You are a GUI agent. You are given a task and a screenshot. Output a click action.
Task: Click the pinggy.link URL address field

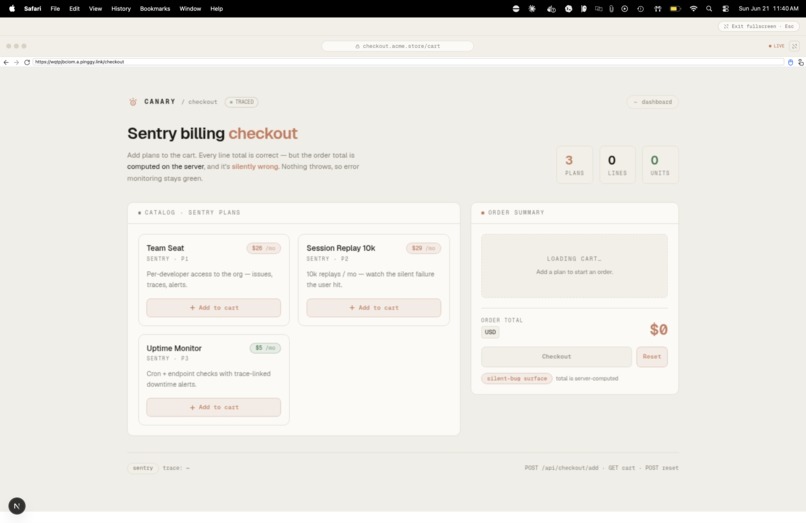click(x=409, y=62)
